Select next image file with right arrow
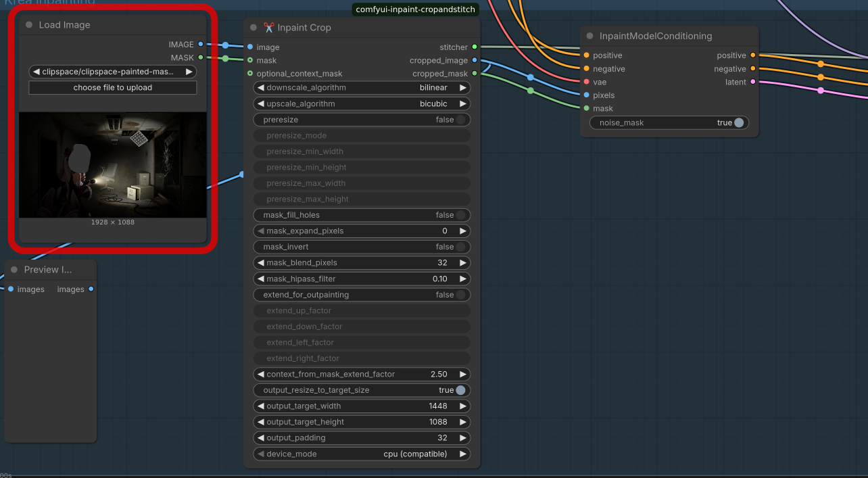The height and width of the screenshot is (478, 868). pos(189,72)
